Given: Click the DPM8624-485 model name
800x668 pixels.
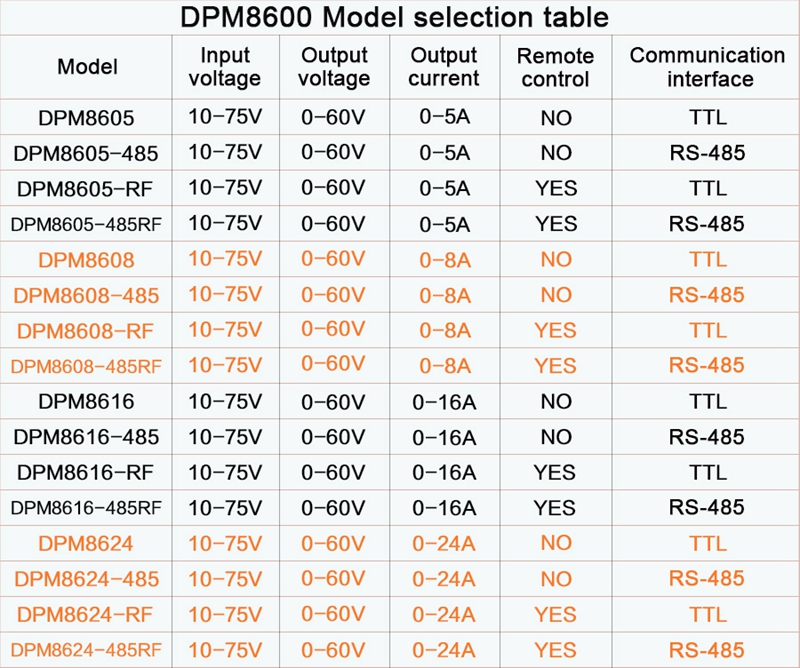Looking at the screenshot, I should pos(86,579).
